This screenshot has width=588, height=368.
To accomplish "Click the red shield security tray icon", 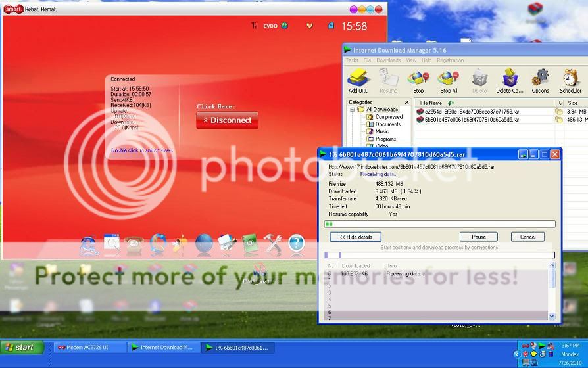I will pos(526,354).
